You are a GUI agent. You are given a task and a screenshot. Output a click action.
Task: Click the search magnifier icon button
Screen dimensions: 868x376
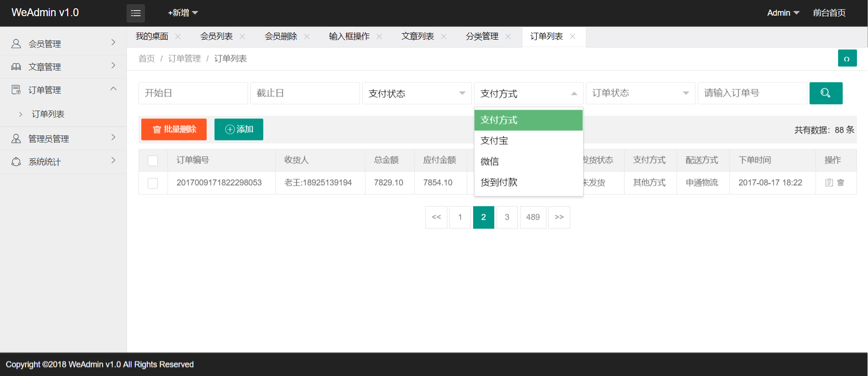point(826,93)
